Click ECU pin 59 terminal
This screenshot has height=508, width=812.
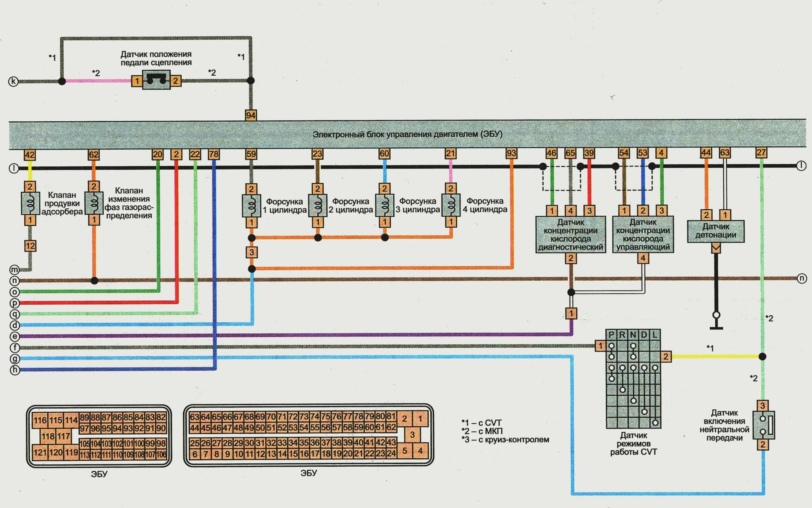(x=251, y=154)
